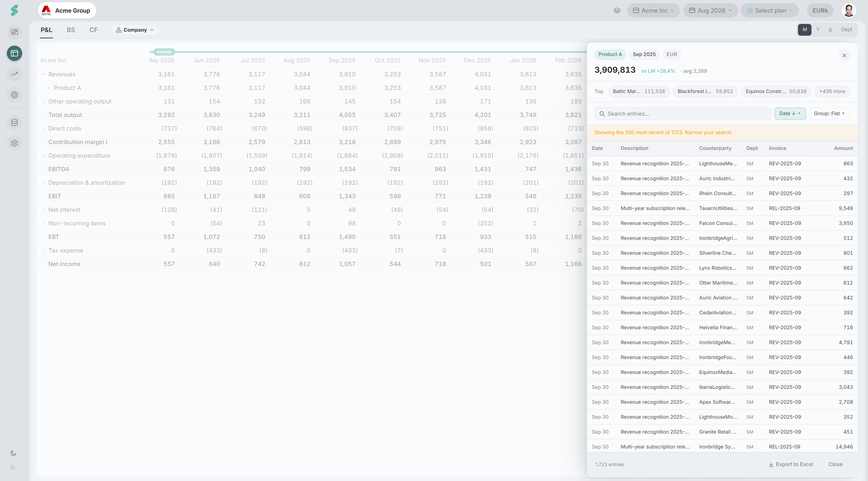
Task: Open the Company dropdown
Action: [x=135, y=30]
